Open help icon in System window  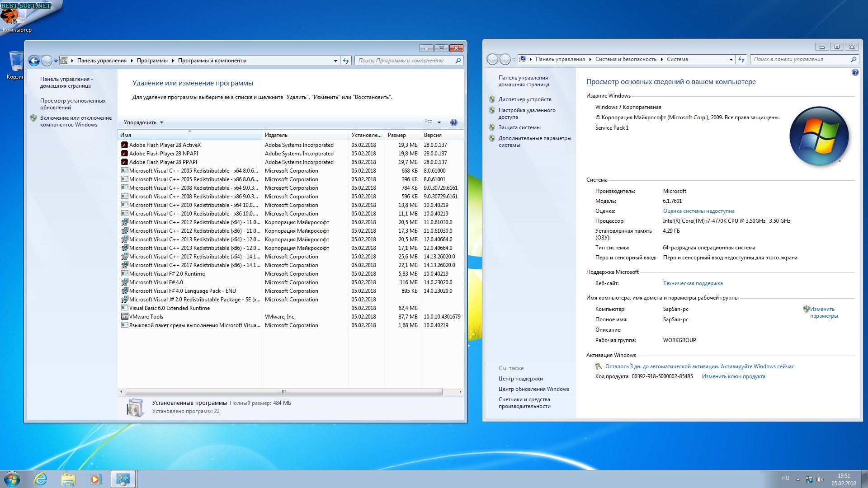(x=855, y=72)
